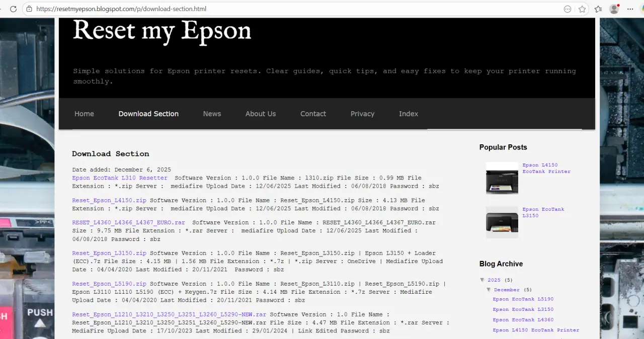Open the browser settings and more menu
This screenshot has width=644, height=339.
tap(630, 9)
